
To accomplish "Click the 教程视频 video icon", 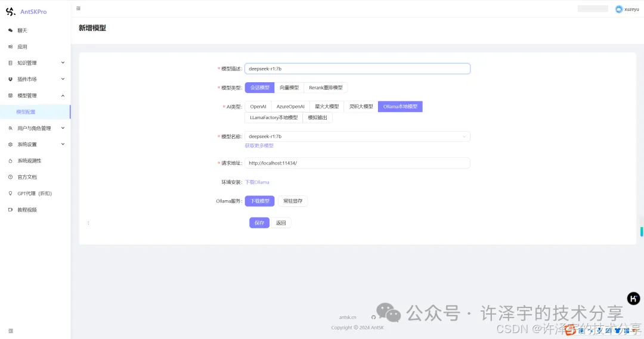I will click(x=10, y=210).
